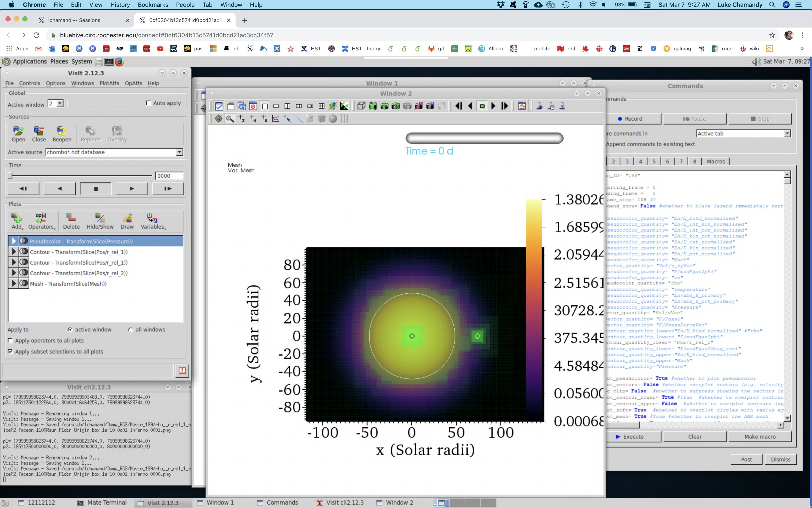Open the Active window number dropdown
812x508 pixels.
[60, 104]
